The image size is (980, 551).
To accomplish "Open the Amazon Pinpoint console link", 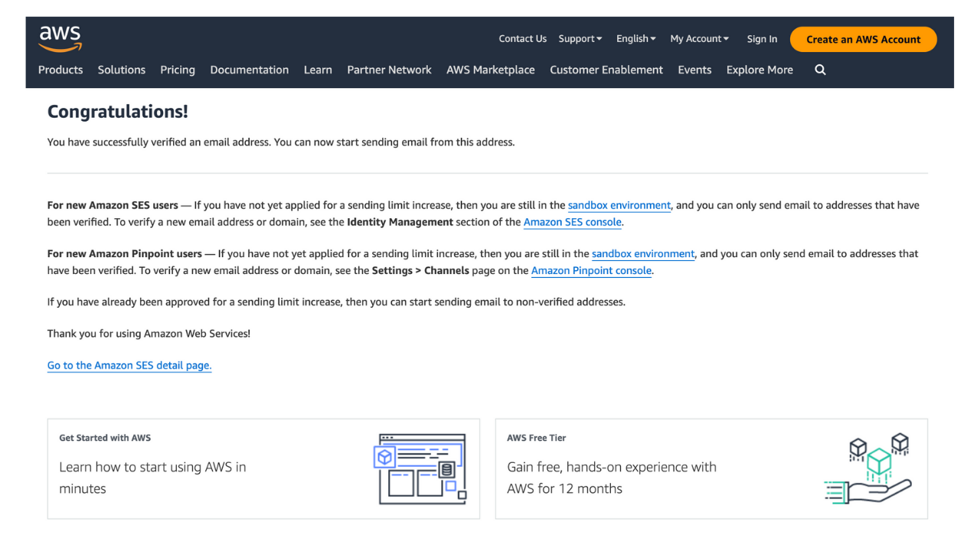I will coord(591,270).
